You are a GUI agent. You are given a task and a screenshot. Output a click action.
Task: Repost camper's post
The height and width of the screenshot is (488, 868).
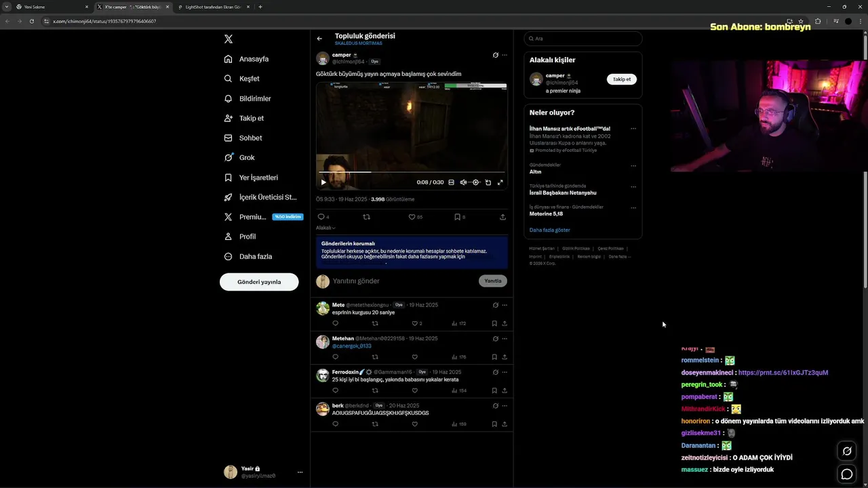click(x=367, y=217)
